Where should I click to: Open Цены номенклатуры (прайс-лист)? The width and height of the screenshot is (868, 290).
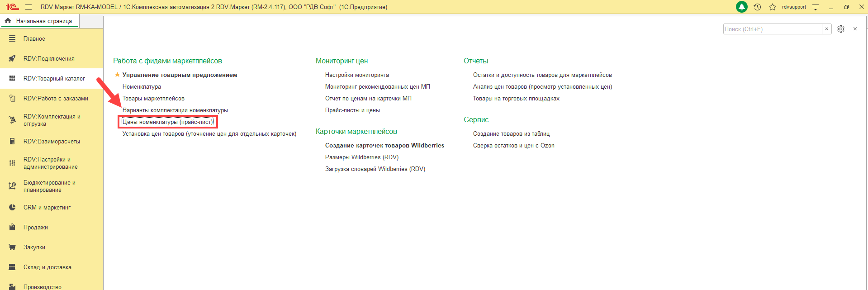[167, 122]
